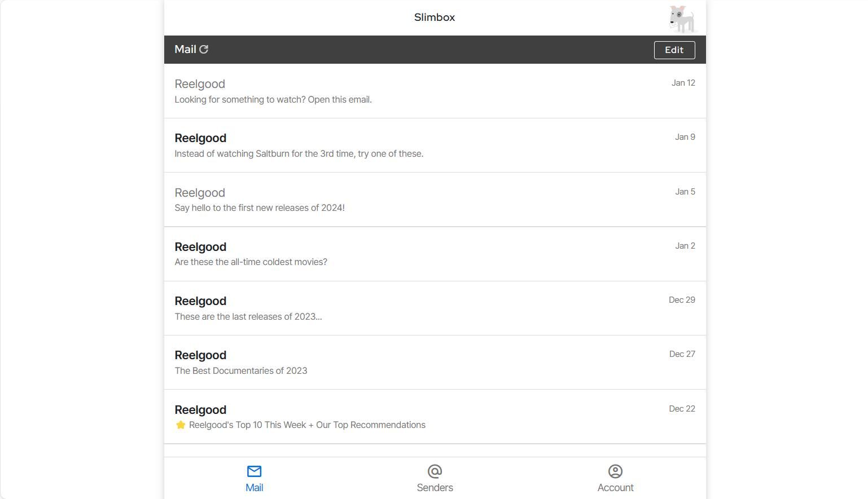Click the Edit button in the Mail bar

(674, 50)
